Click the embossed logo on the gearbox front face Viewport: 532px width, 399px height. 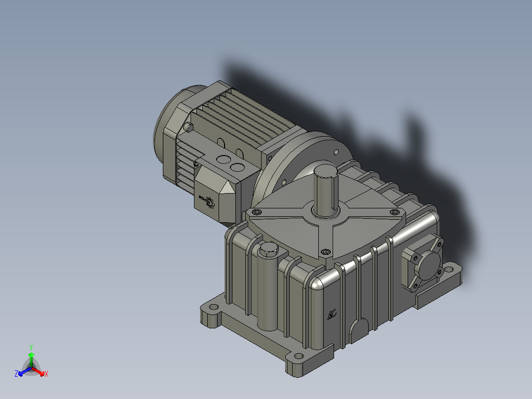[332, 315]
